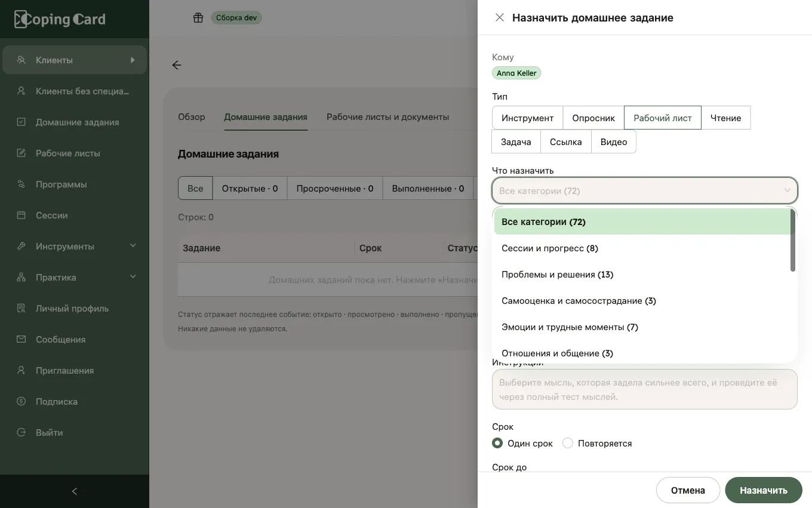The image size is (812, 508).
Task: Click the Клиенты sidebar icon
Action: [21, 60]
